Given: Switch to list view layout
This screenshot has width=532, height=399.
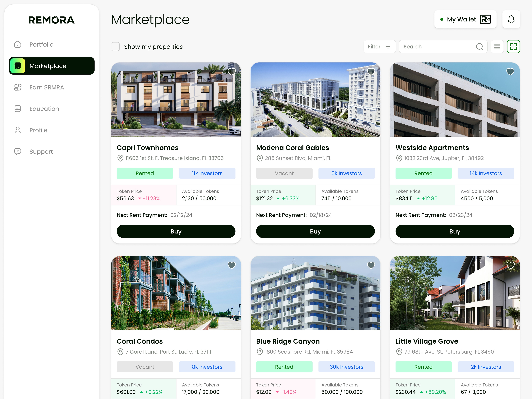Looking at the screenshot, I should pyautogui.click(x=497, y=46).
